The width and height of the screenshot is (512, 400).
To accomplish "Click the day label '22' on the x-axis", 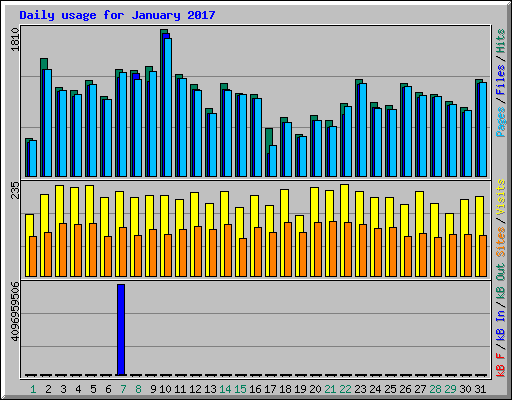I will pos(345,389).
